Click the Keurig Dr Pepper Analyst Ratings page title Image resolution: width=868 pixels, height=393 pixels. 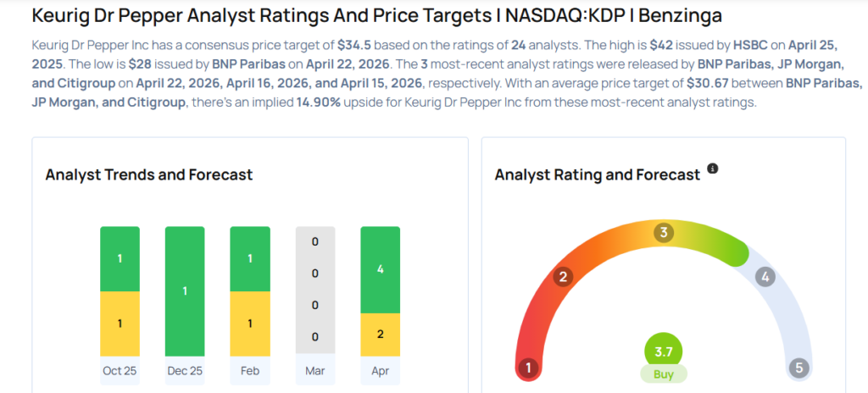[378, 15]
